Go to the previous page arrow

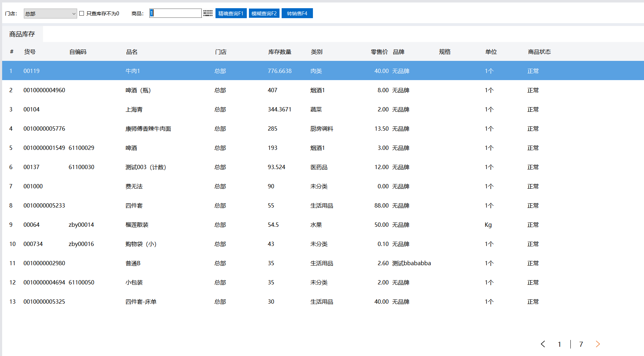pos(543,344)
